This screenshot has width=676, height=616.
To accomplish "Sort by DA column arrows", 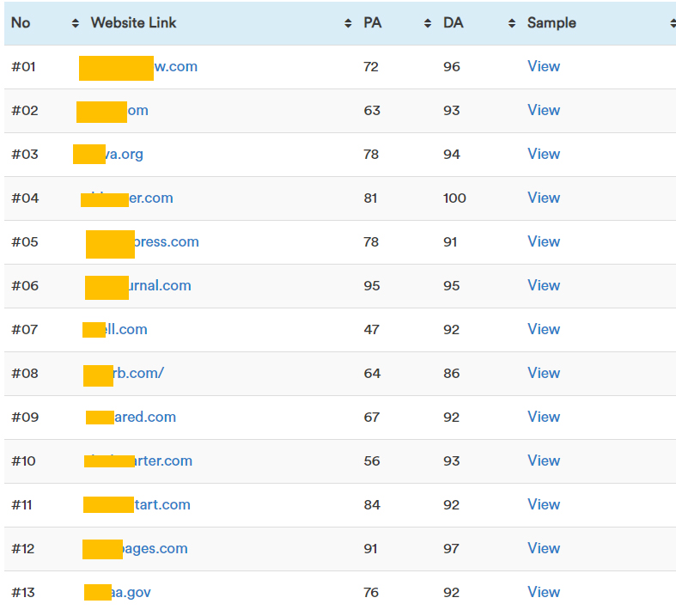I will point(512,23).
